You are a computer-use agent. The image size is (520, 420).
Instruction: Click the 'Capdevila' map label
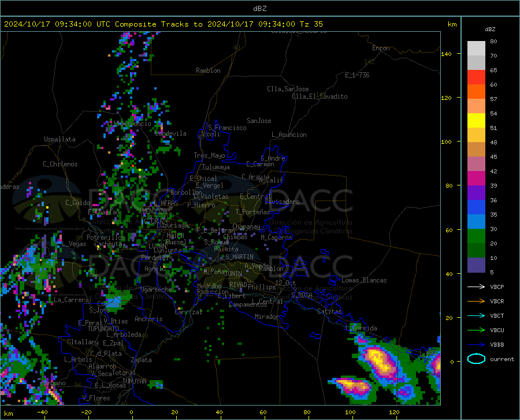(170, 133)
